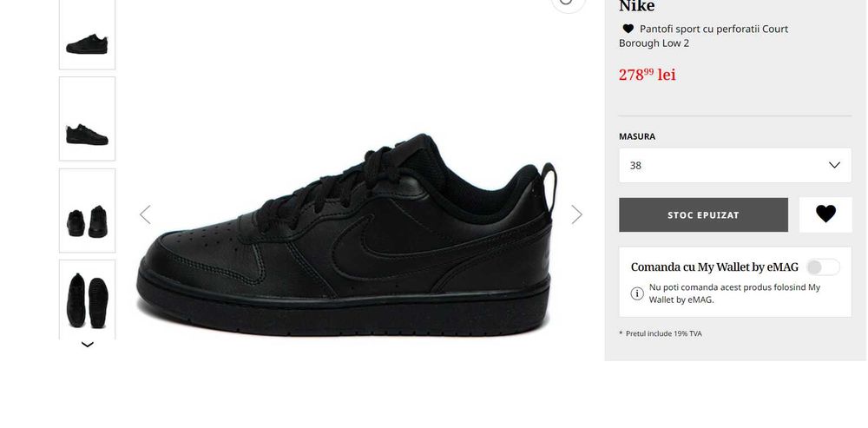Click the chevron arrow in size selector
This screenshot has height=428, width=868.
click(834, 165)
